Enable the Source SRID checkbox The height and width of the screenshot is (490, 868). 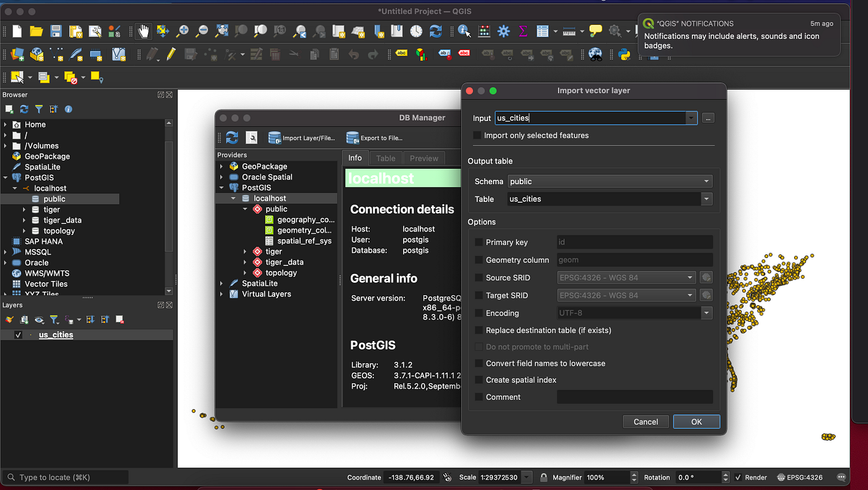pyautogui.click(x=479, y=278)
